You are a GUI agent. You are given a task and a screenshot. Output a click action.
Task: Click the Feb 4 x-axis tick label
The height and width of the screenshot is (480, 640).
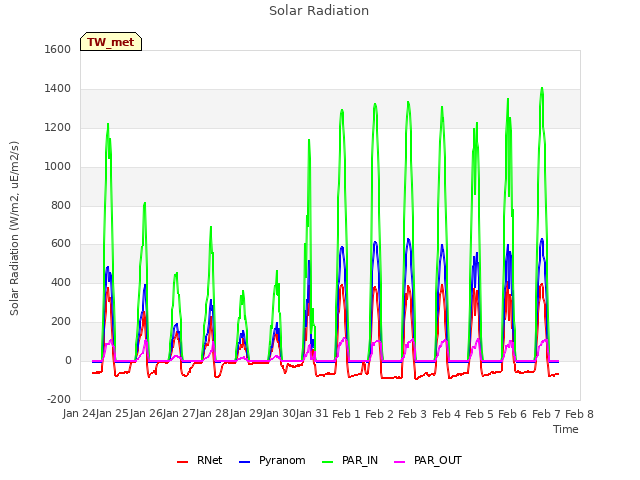coord(446,414)
